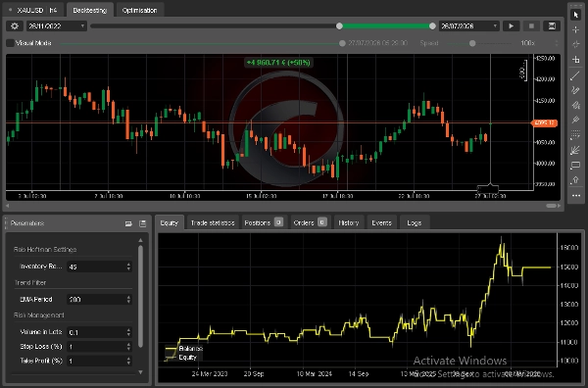Open the Equity tab

click(170, 222)
